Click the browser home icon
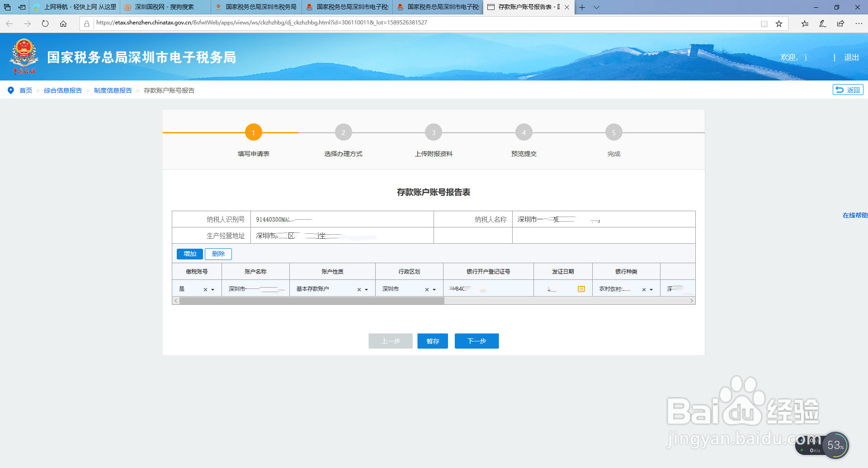This screenshot has width=868, height=468. (63, 24)
